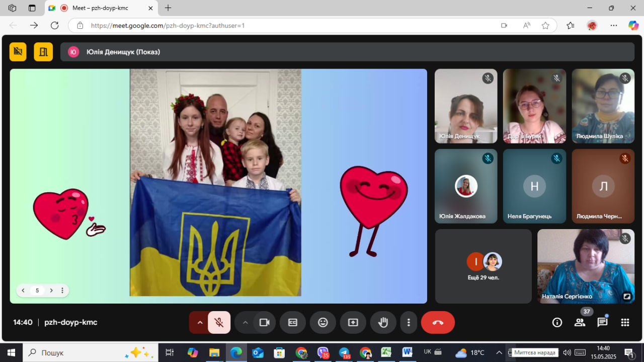This screenshot has height=362, width=644.
Task: Add page to favorites with star icon
Action: click(x=545, y=25)
